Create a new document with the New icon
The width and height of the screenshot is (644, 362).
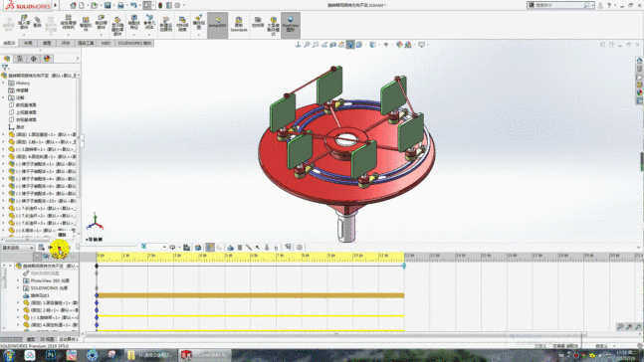coord(82,5)
